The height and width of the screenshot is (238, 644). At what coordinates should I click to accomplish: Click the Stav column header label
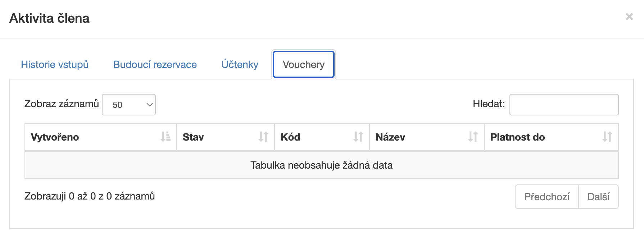pyautogui.click(x=193, y=137)
